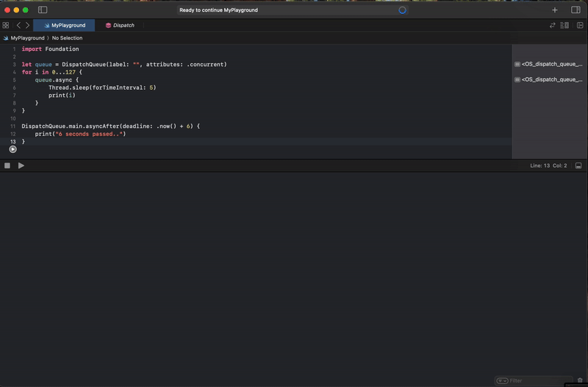Image resolution: width=588 pixels, height=387 pixels.
Task: Click the import Foundation line
Action: (50, 49)
